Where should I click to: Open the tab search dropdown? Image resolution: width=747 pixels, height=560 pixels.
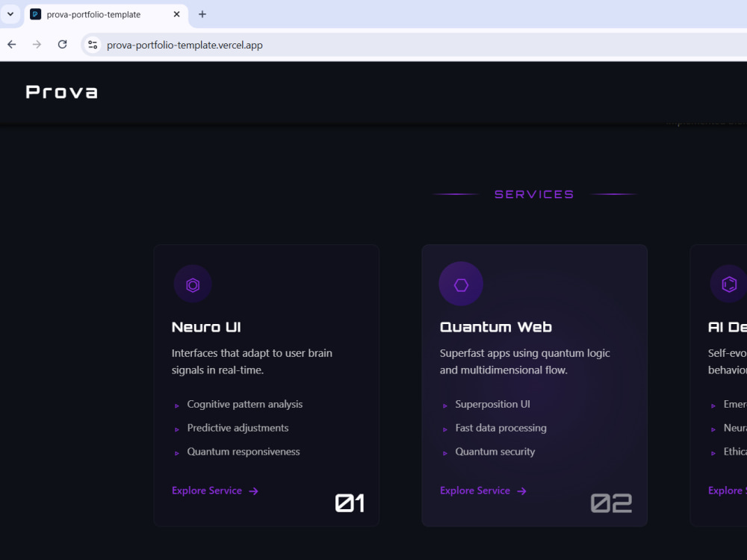[10, 14]
